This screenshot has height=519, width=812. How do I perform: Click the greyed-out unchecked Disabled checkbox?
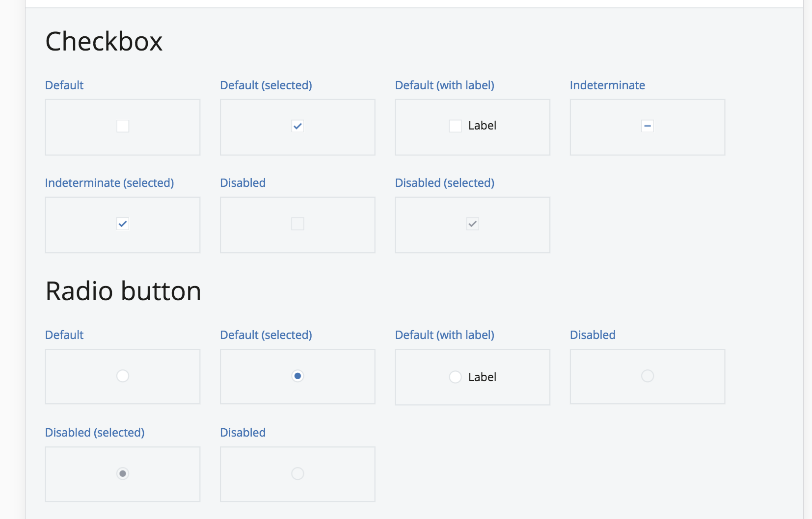(298, 224)
